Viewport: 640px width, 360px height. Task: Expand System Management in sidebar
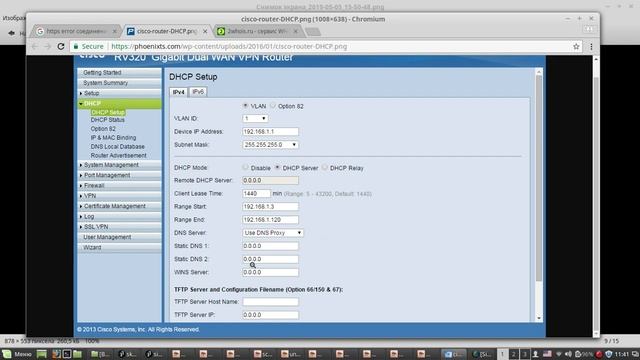[120, 165]
